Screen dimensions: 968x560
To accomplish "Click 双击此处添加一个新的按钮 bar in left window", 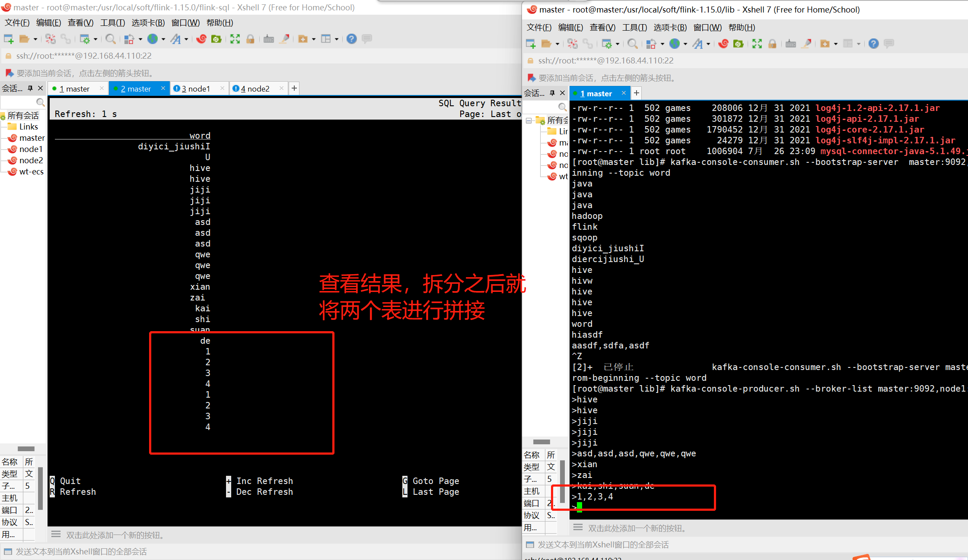I will [x=115, y=535].
